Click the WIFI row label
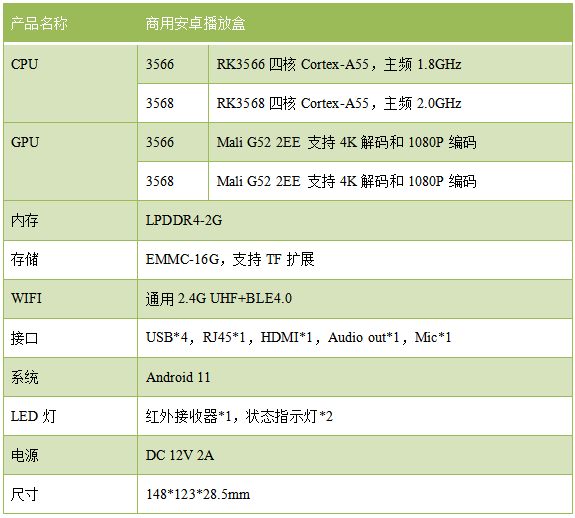This screenshot has width=575, height=518. click(70, 299)
